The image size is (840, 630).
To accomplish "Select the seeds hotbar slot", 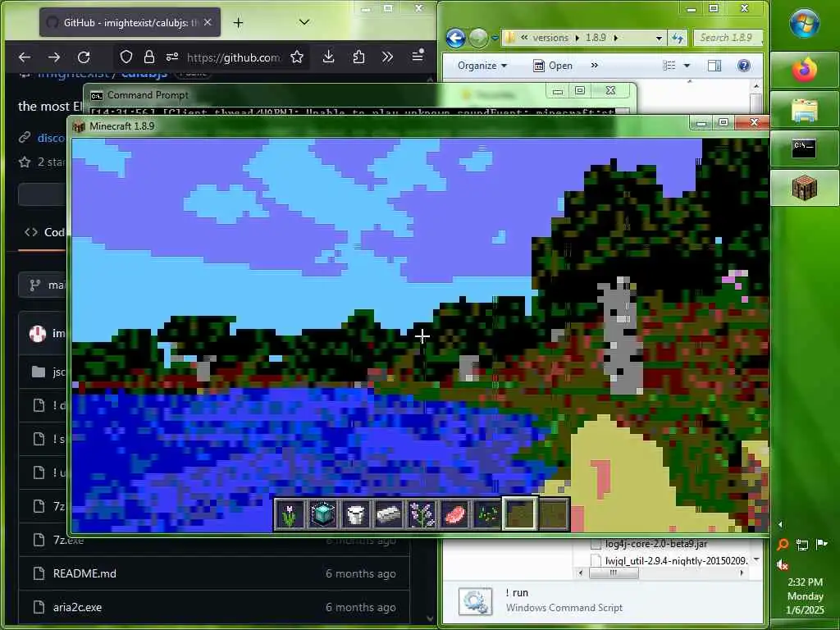I will point(487,514).
